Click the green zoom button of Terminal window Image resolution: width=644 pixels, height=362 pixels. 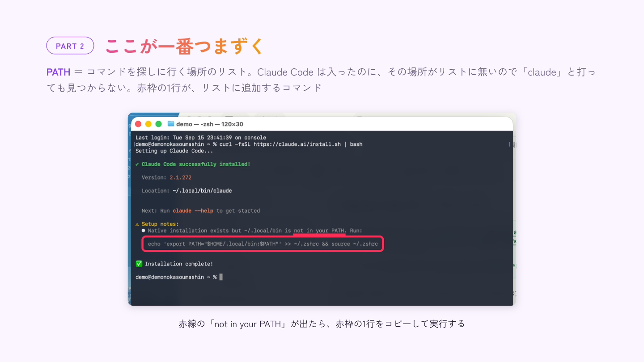tap(158, 124)
